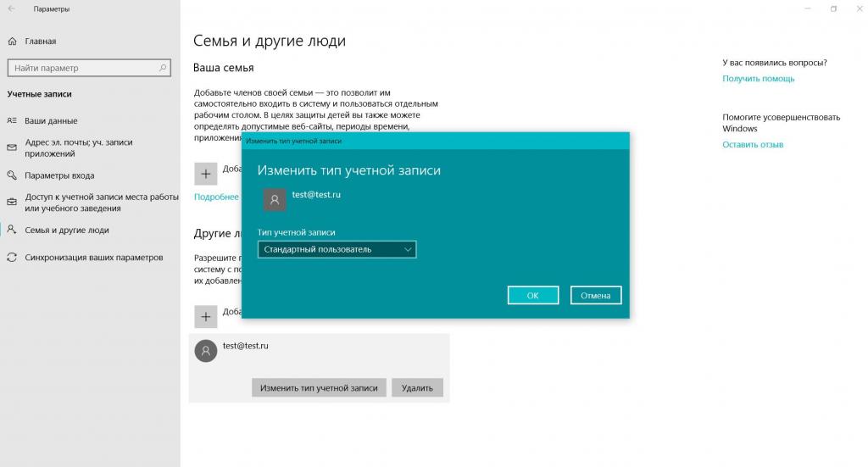This screenshot has width=868, height=467.
Task: Click the Изменить тип учетной записи dialog title bar
Action: (435, 141)
